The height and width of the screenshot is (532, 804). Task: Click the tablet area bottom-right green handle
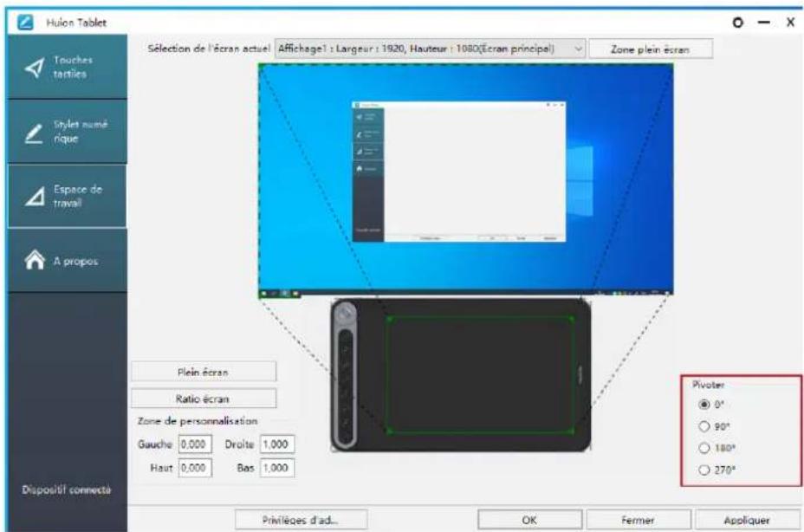(573, 432)
